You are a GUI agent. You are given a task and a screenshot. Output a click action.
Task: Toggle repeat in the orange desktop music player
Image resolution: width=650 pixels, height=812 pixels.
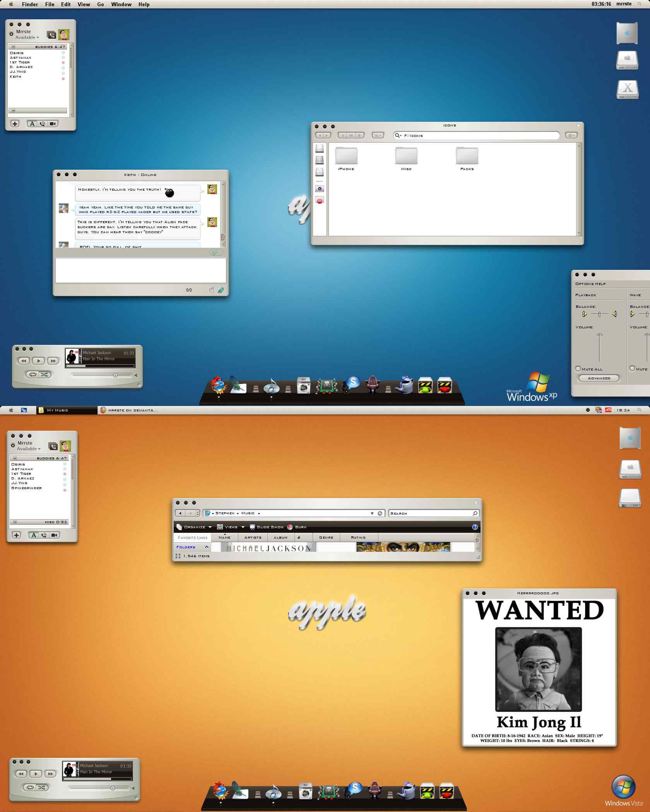(30, 787)
